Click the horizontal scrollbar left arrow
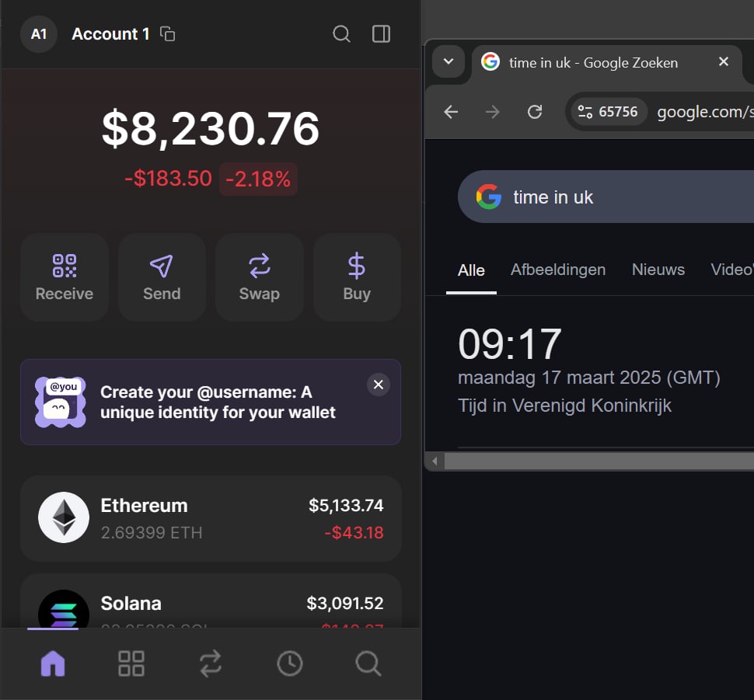The height and width of the screenshot is (700, 754). [435, 461]
